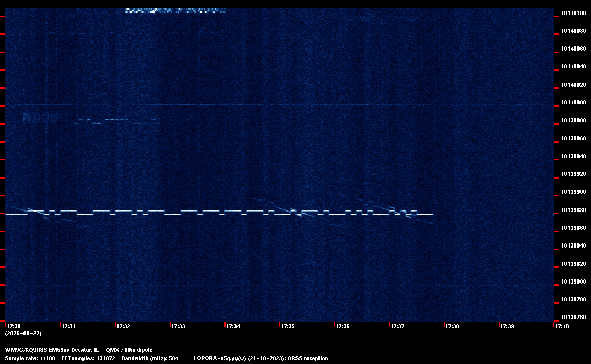591x364 pixels.
Task: Click the 17:40 time axis label
Action: point(562,326)
